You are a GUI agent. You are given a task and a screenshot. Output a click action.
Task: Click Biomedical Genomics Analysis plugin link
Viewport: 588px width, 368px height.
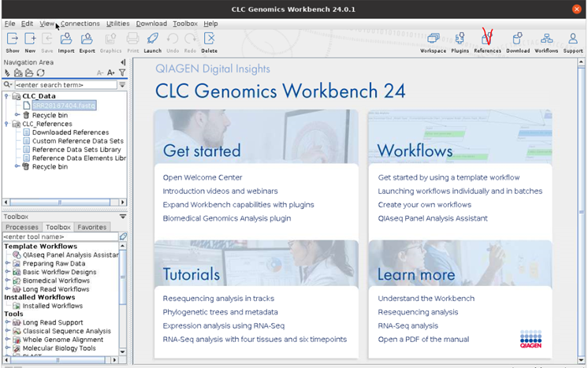227,218
